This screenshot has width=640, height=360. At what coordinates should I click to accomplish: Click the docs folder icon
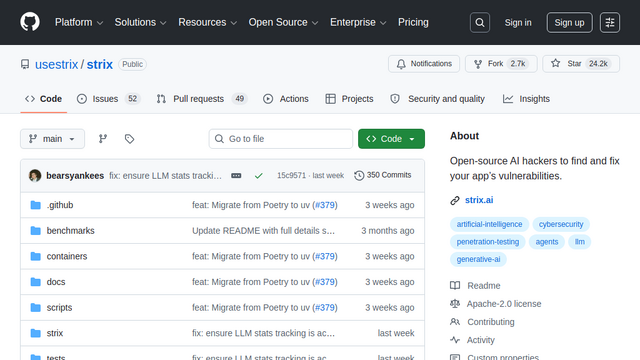click(x=36, y=282)
